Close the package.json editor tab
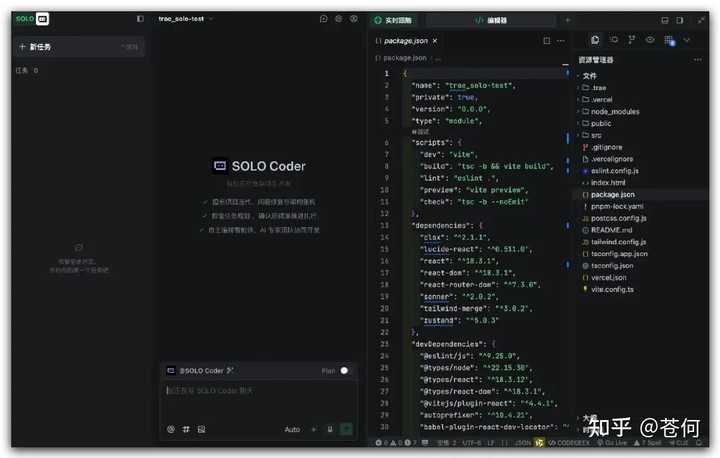The width and height of the screenshot is (720, 458). coord(435,41)
